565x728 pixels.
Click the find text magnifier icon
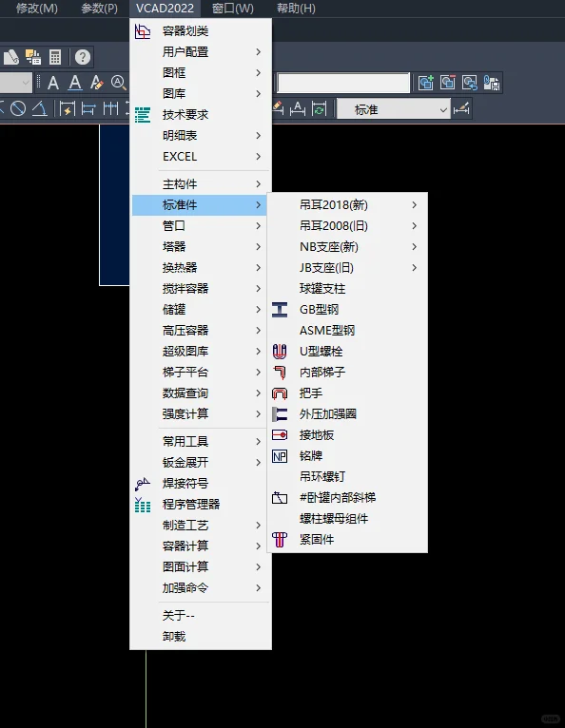coord(119,83)
